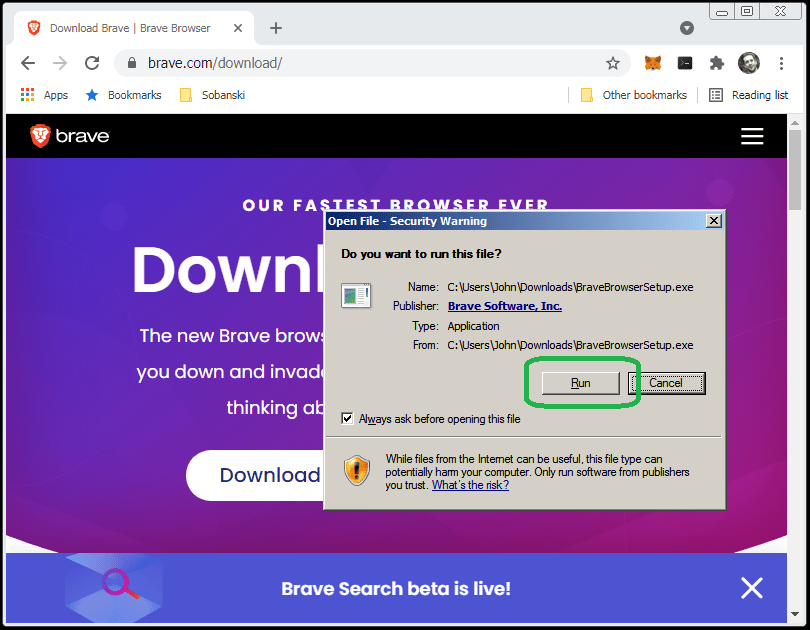
Task: Click the Brave favicon on the tab
Action: 34,28
